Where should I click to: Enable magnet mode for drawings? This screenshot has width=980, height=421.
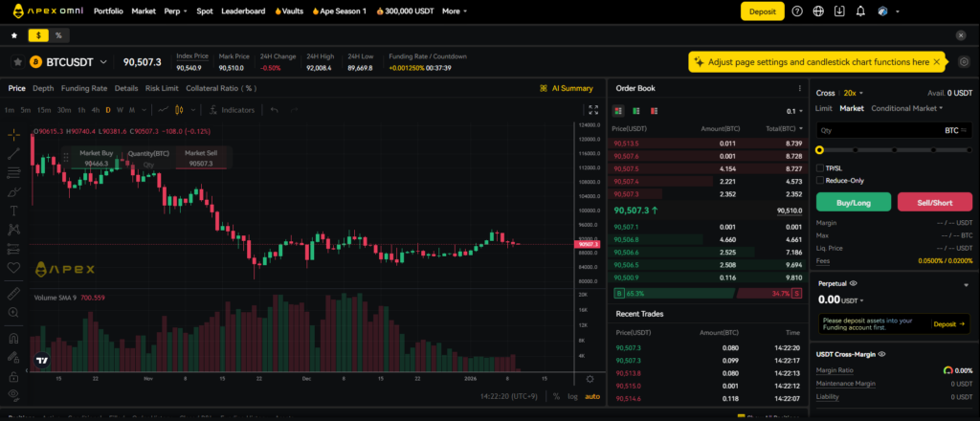click(x=13, y=339)
